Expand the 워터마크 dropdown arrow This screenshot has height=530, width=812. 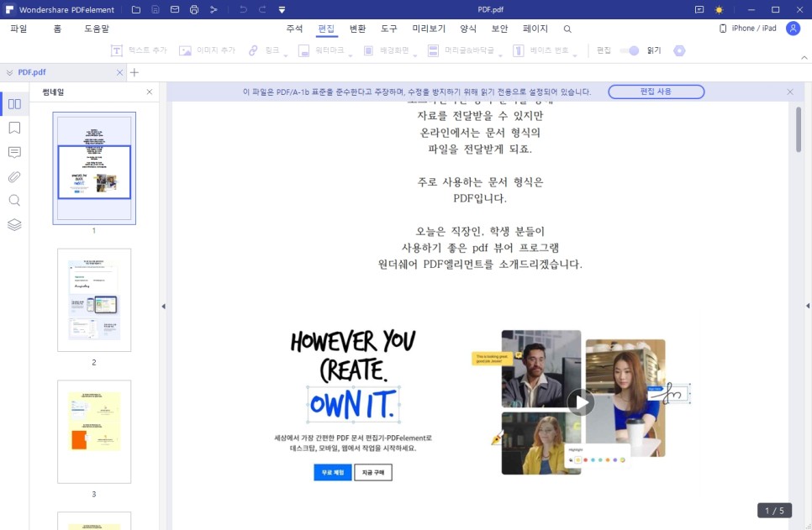(x=351, y=55)
